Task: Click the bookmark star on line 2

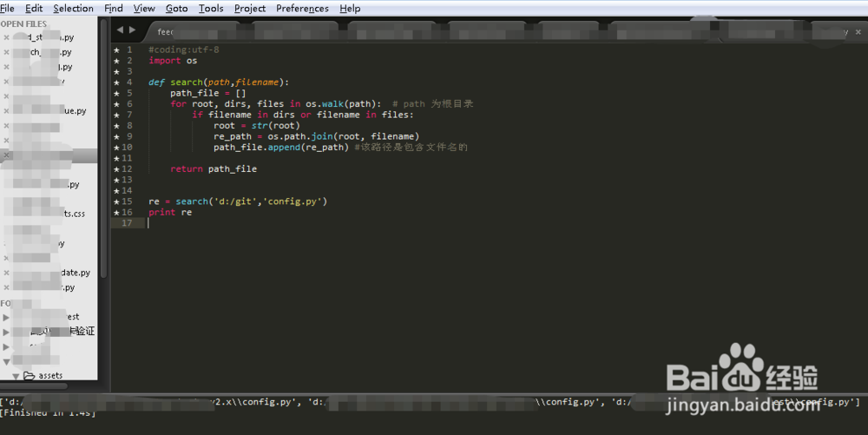Action: point(117,61)
